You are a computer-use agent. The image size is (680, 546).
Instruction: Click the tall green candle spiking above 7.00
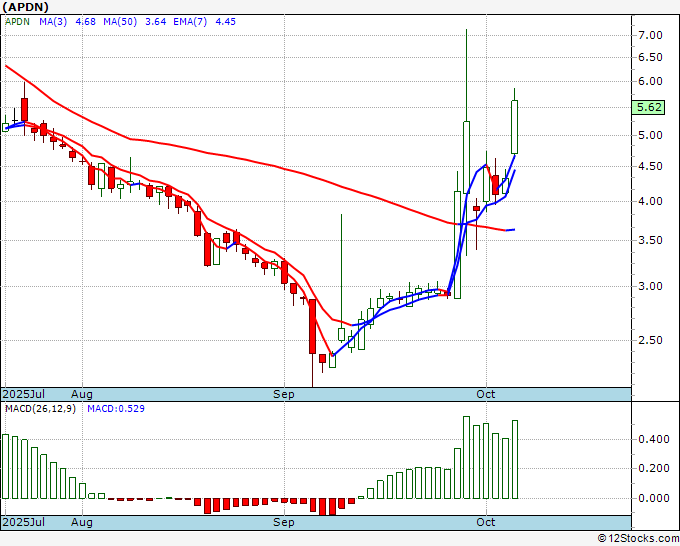[x=466, y=143]
